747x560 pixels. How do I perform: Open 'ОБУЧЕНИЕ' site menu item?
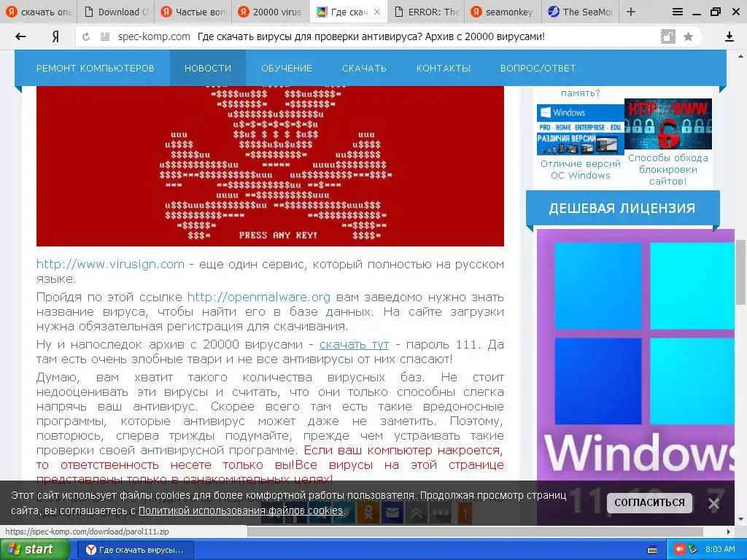(286, 68)
